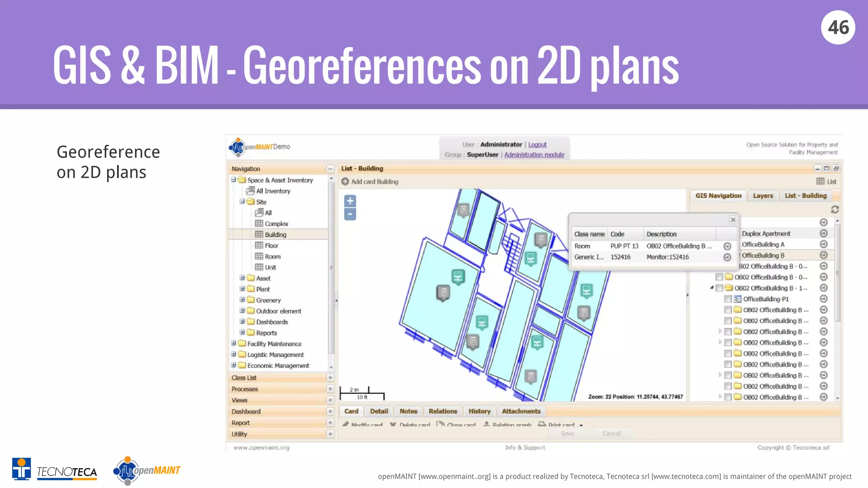Expand the Processes panel
The width and height of the screenshot is (868, 488).
click(330, 389)
